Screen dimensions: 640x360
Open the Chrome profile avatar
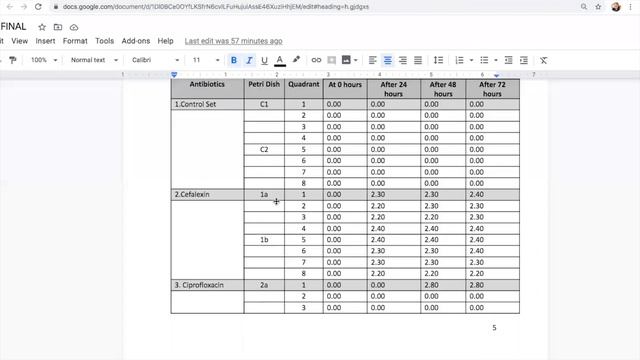[616, 7]
